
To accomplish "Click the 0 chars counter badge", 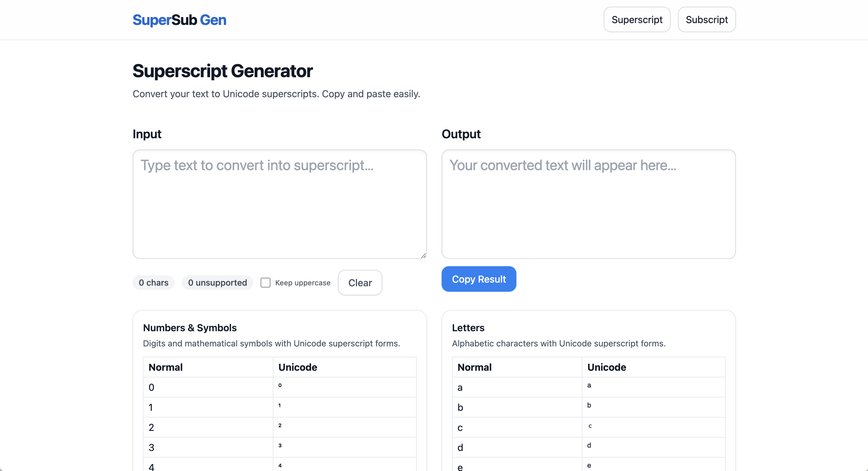I will pos(153,283).
